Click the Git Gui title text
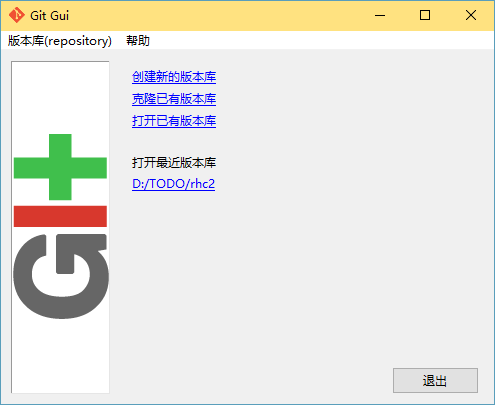 tap(49, 16)
